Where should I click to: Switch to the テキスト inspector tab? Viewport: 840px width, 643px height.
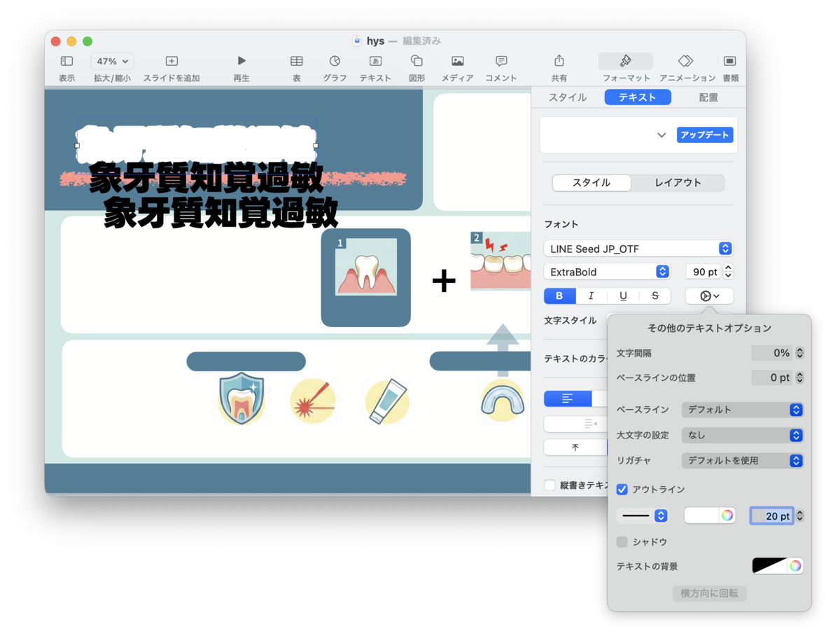tap(638, 97)
